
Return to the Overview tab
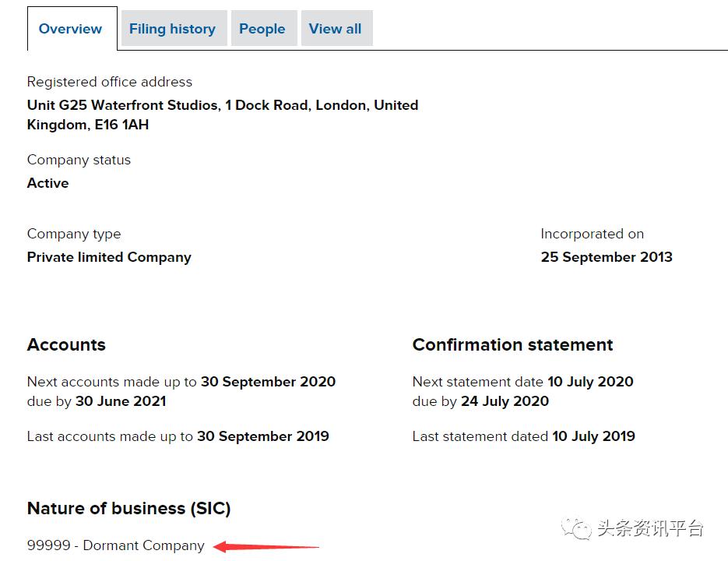tap(70, 29)
